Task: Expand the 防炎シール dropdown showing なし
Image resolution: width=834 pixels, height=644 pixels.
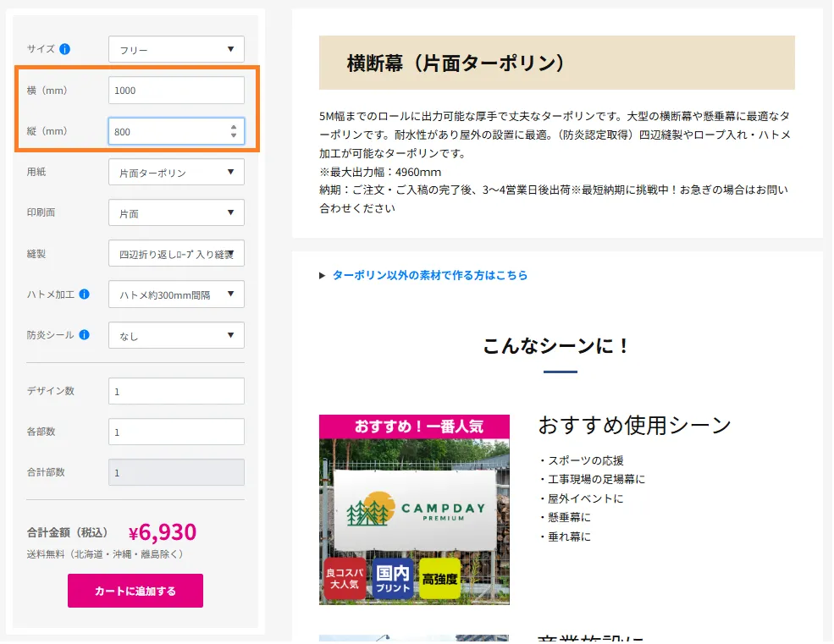Action: (x=176, y=336)
